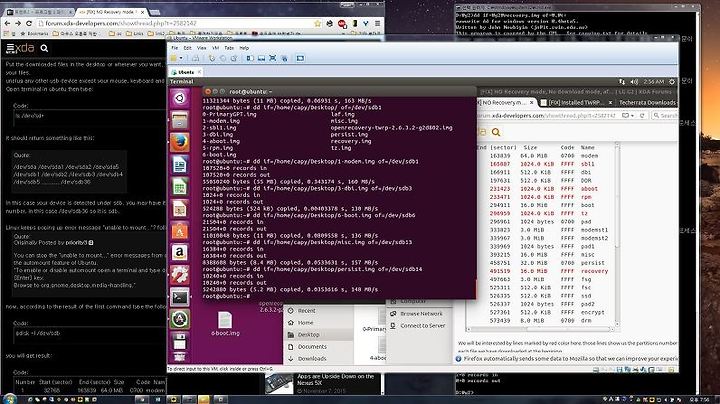Open the VMware Tabs menu
This screenshot has height=404, width=720.
(x=229, y=48)
